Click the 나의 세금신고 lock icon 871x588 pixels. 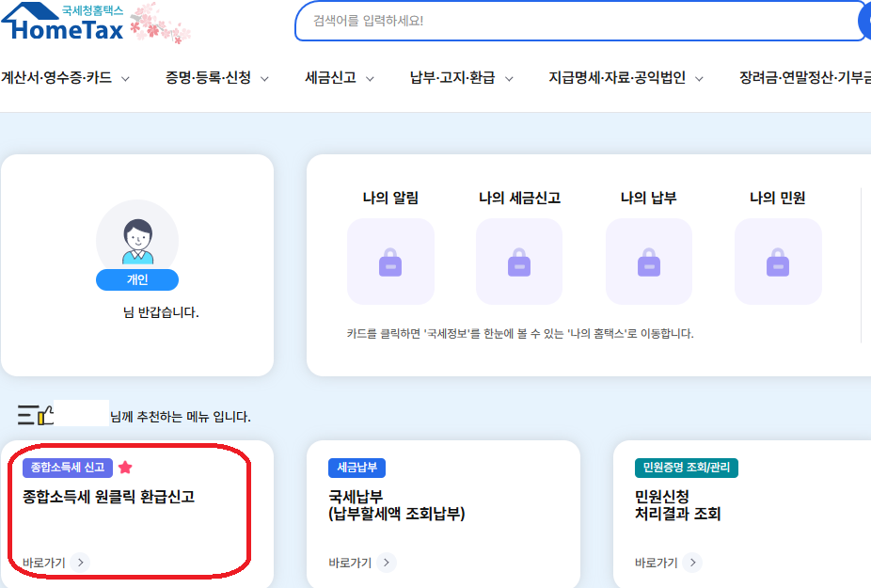click(x=519, y=262)
